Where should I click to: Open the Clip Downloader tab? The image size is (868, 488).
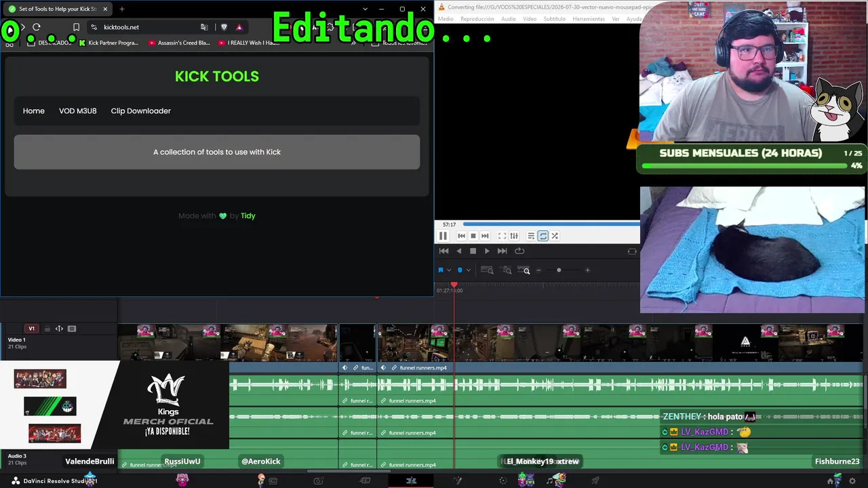click(141, 111)
